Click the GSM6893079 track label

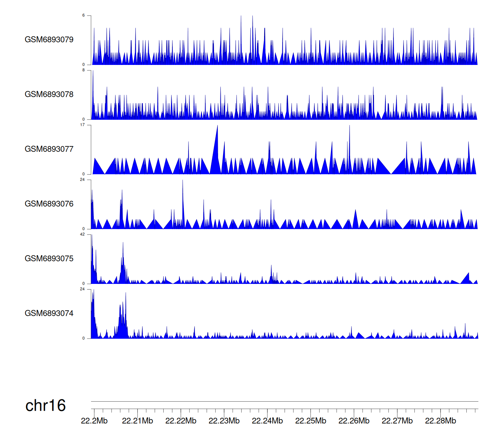pos(49,40)
